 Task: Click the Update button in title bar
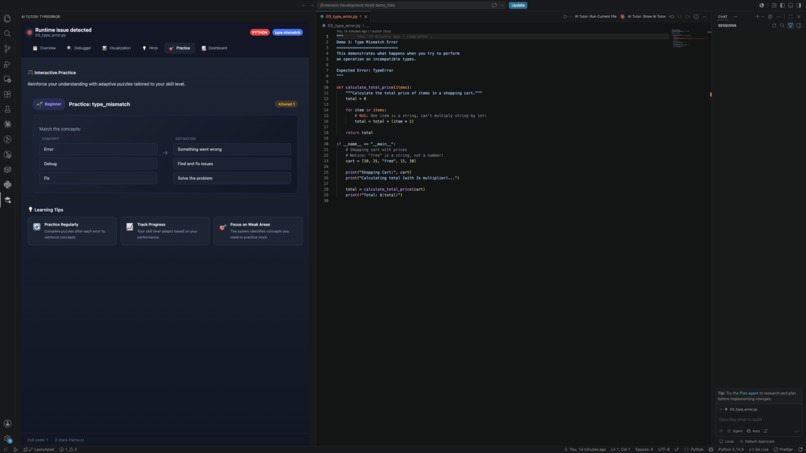pos(518,5)
